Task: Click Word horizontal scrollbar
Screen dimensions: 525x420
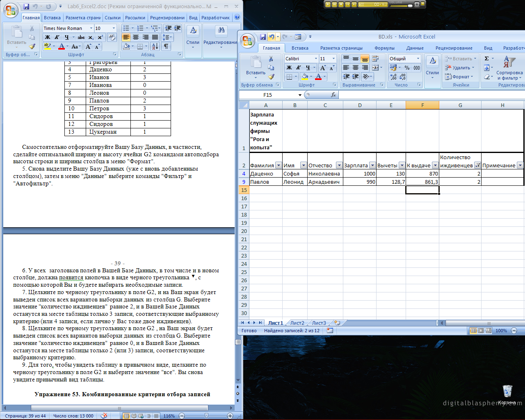Action: point(119,408)
